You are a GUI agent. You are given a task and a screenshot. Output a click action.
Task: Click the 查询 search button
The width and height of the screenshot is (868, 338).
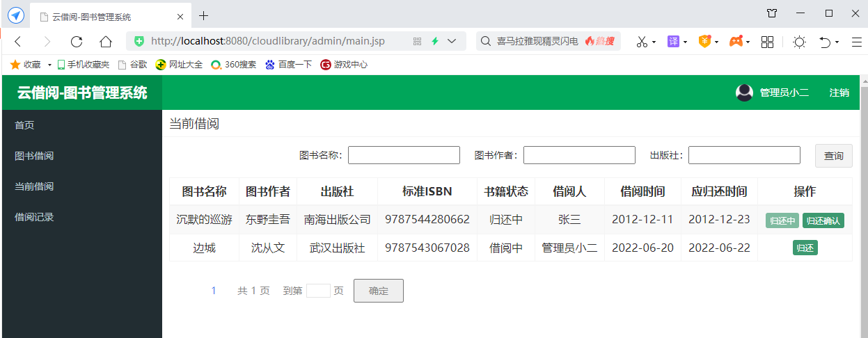[x=833, y=156]
